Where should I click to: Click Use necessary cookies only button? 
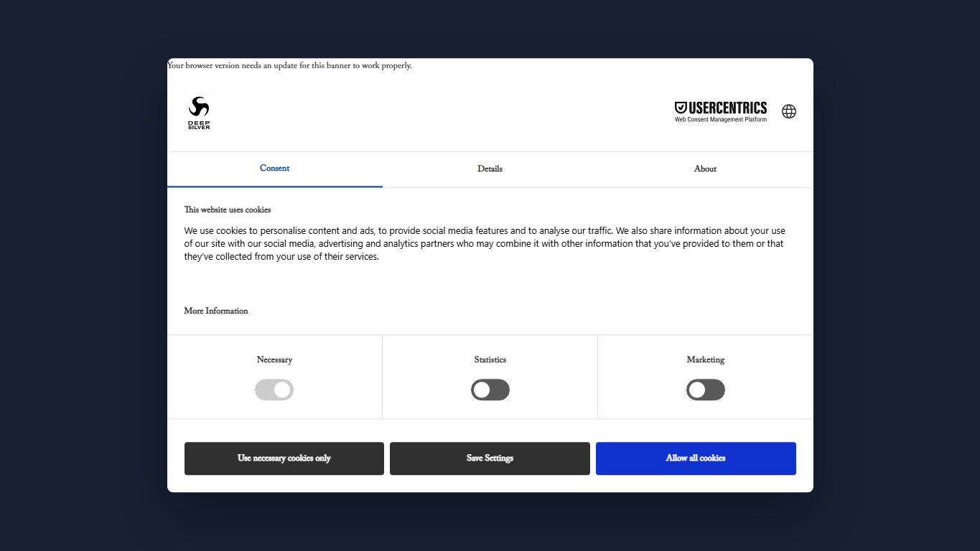284,458
